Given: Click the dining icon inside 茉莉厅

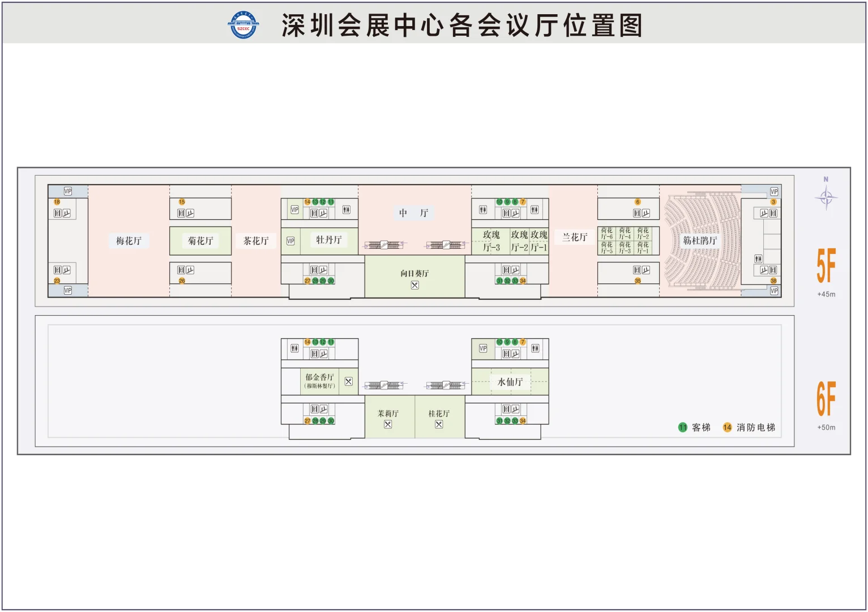Looking at the screenshot, I should point(388,425).
